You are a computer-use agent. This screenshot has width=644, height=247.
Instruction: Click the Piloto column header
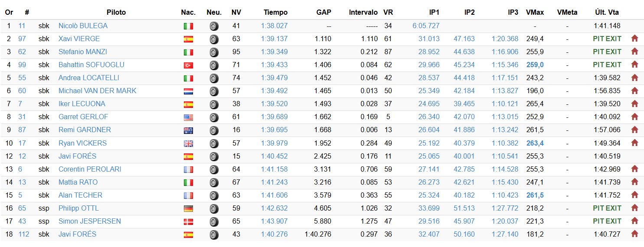point(116,13)
